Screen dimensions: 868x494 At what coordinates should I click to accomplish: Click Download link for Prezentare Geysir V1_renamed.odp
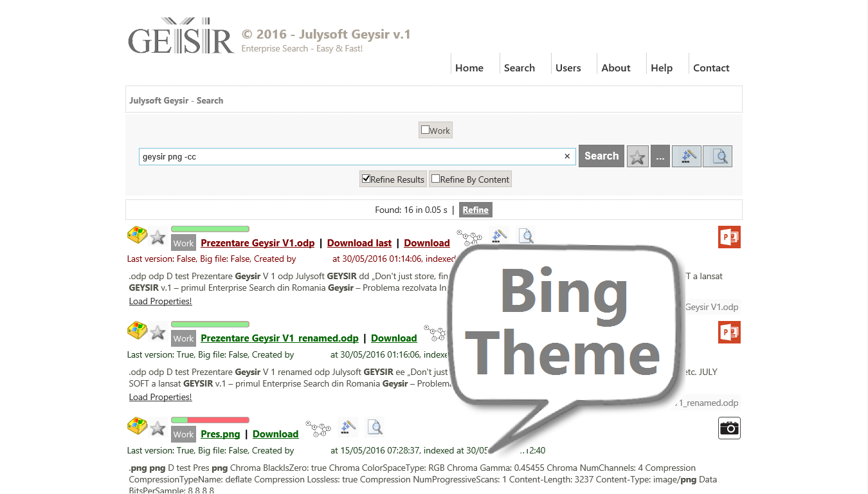[x=394, y=338]
